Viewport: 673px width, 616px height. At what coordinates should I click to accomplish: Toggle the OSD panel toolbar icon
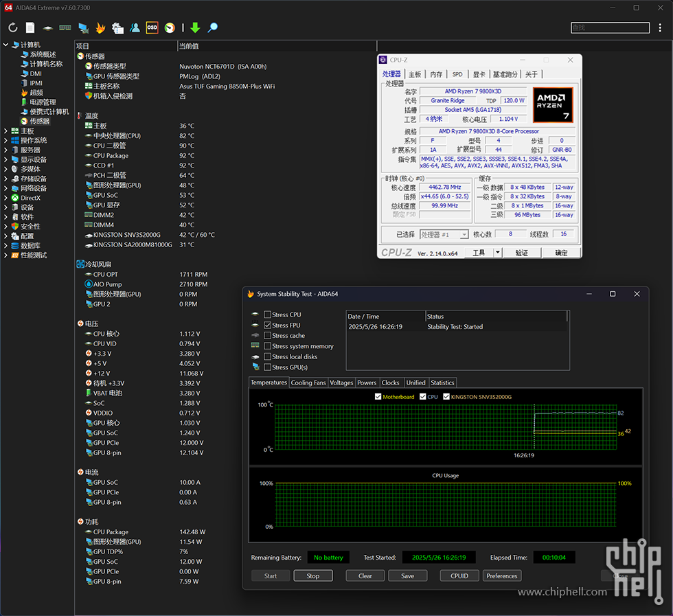152,28
